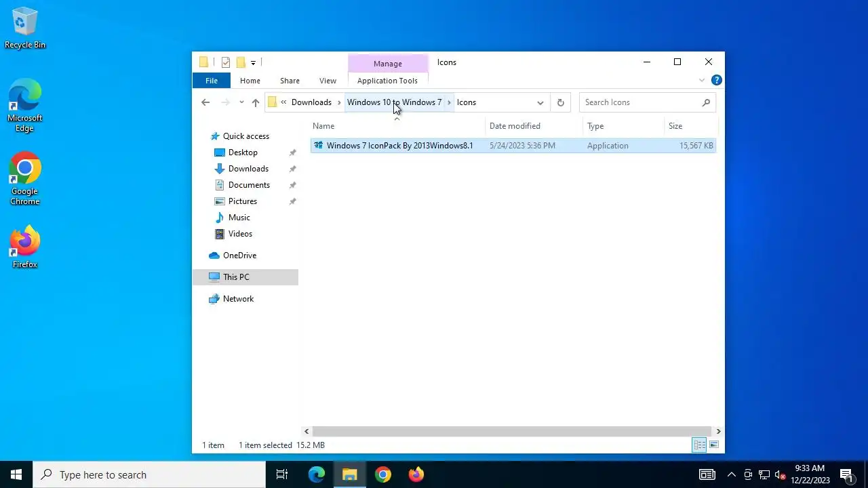This screenshot has width=868, height=488.
Task: Open Microsoft Edge desktop shortcut
Action: tap(25, 106)
